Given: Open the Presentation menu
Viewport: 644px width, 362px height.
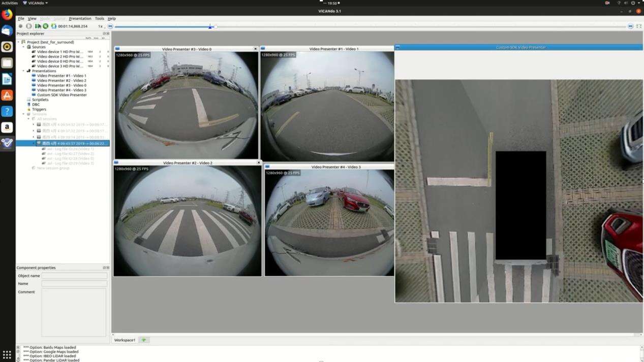Looking at the screenshot, I should coord(80,18).
